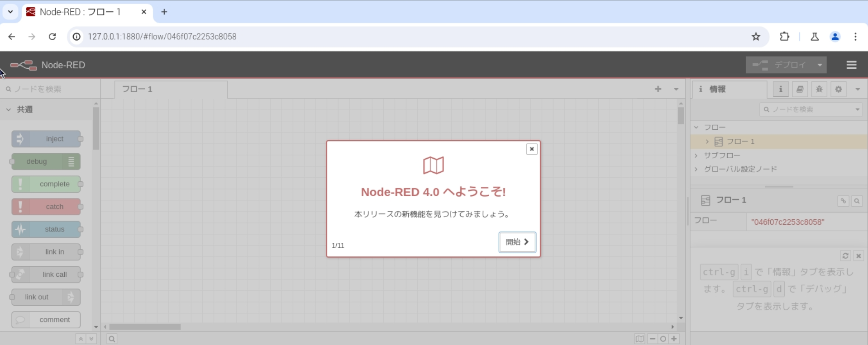Open the info search options dropdown

(857, 109)
